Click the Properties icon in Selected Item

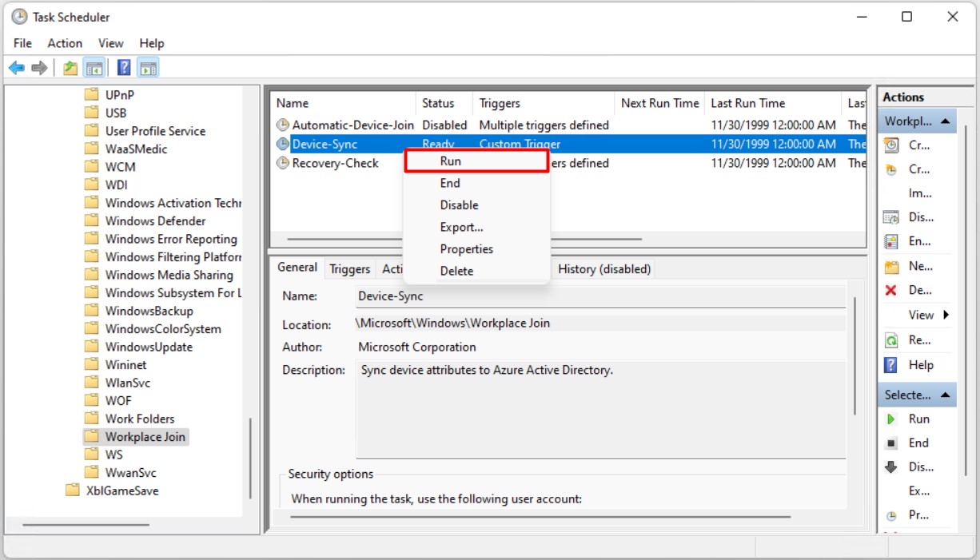click(891, 515)
